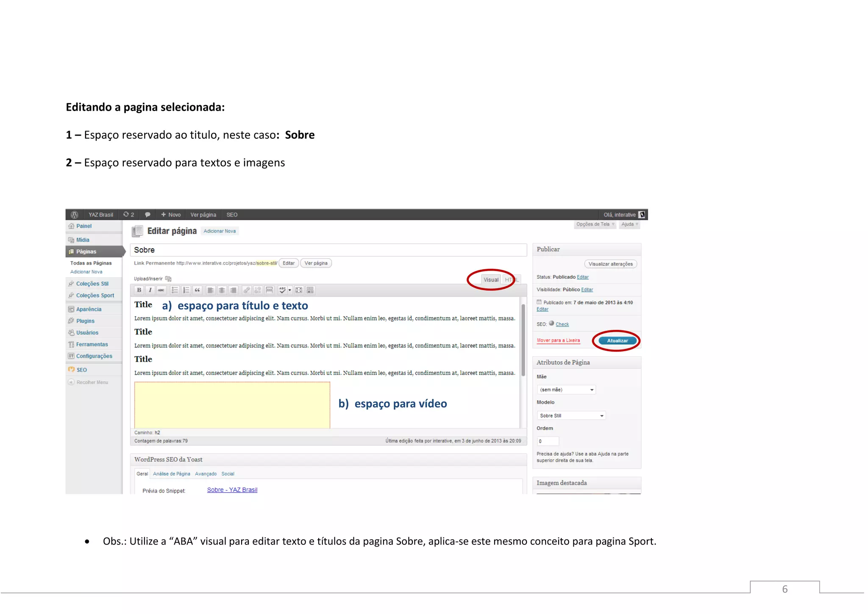868x614 pixels.
Task: Open the Mãe (sem mãe) dropdown
Action: 566,390
